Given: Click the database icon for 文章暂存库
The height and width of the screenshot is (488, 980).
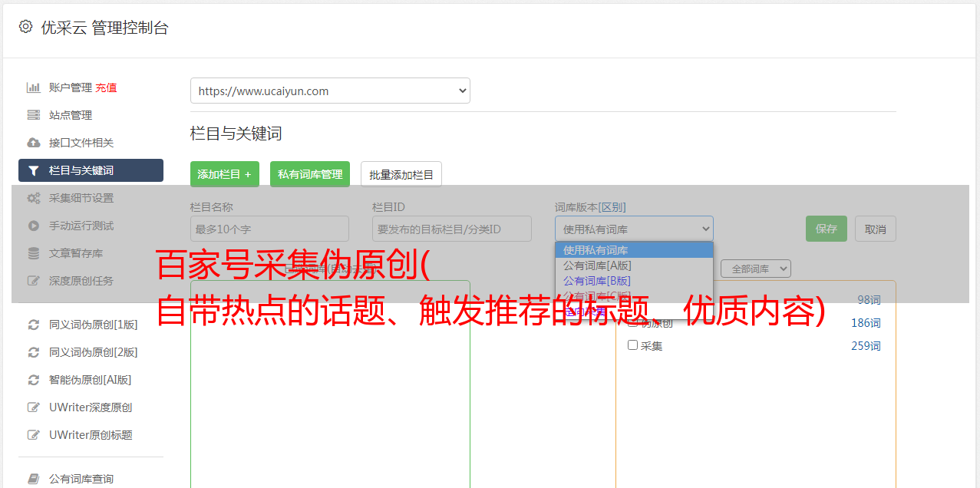Looking at the screenshot, I should coord(33,253).
